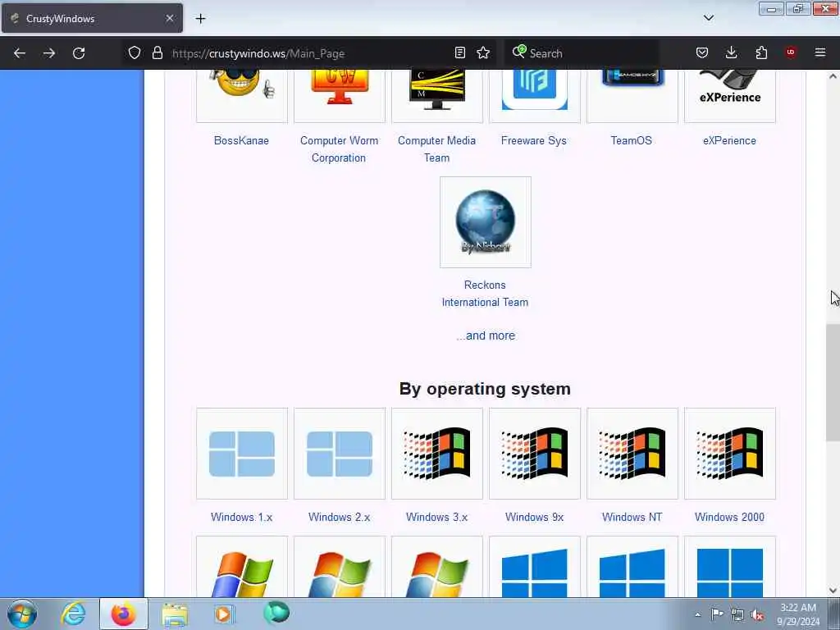Viewport: 840px width, 630px height.
Task: Launch Internet Explorer from the taskbar
Action: click(73, 614)
